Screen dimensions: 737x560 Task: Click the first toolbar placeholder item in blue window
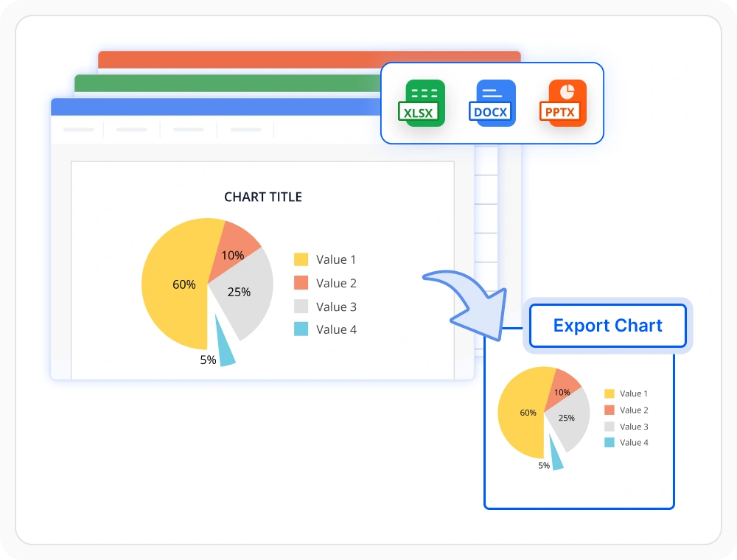point(79,129)
